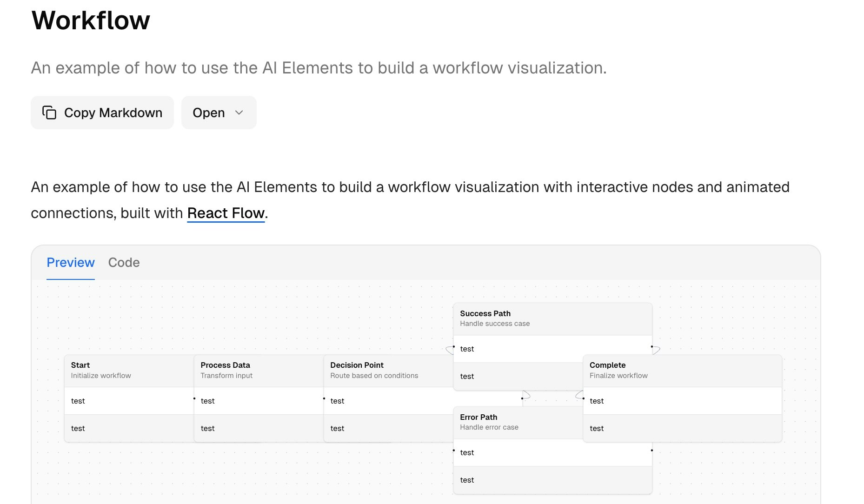
Task: Click the Error Path node's right connection handle
Action: click(652, 451)
